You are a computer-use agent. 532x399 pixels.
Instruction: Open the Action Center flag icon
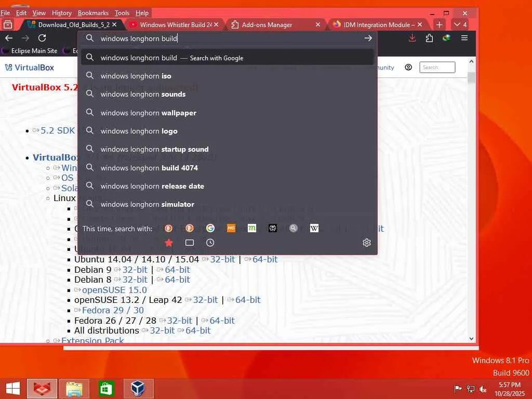(458, 389)
